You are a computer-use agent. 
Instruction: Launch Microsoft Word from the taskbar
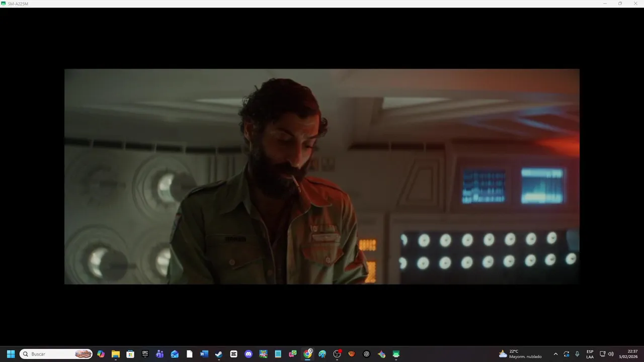click(204, 354)
